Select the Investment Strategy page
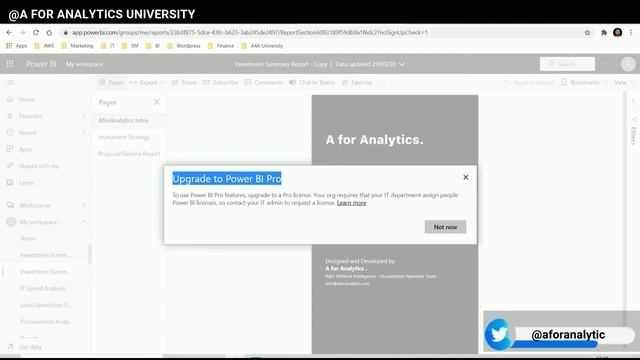This screenshot has width=640, height=360. pyautogui.click(x=130, y=137)
